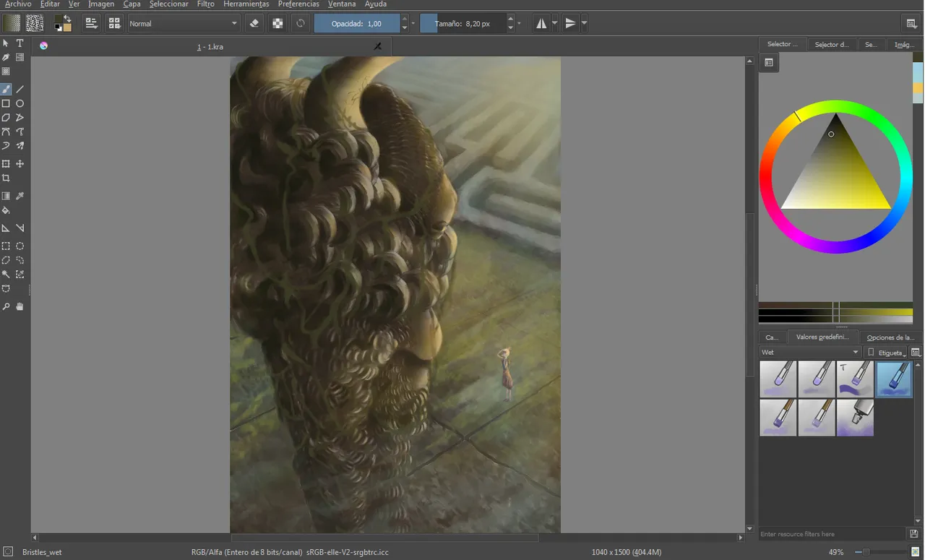This screenshot has width=925, height=560.
Task: Select the Fill bucket tool
Action: tap(6, 210)
